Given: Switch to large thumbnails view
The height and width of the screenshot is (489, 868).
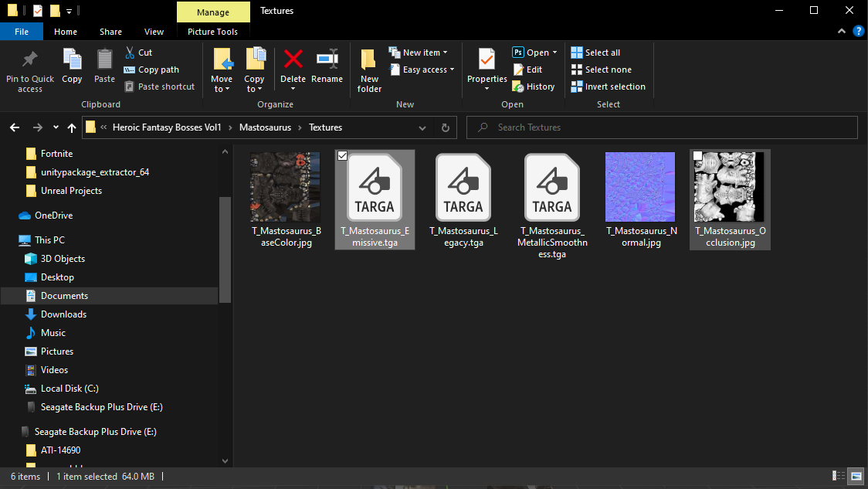Looking at the screenshot, I should pos(856,476).
